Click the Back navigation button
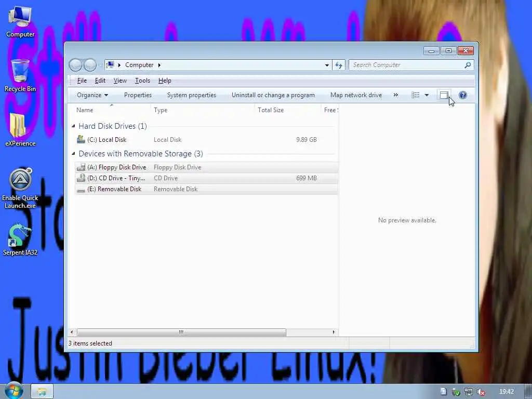Screen dimensions: 532x399 pos(76,65)
